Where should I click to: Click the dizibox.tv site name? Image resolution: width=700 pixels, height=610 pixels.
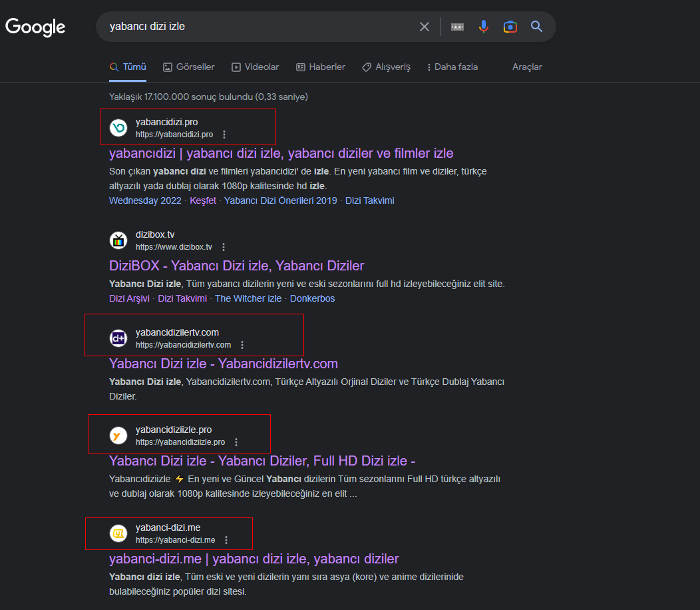(x=155, y=234)
